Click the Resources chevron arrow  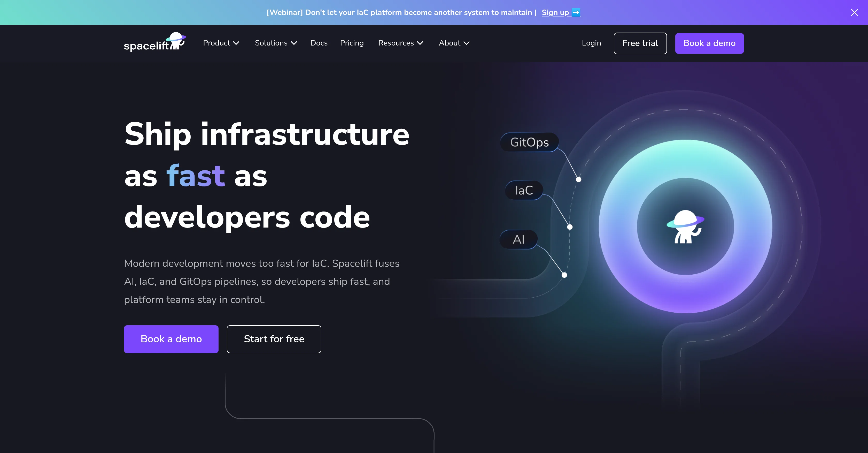[x=420, y=43]
